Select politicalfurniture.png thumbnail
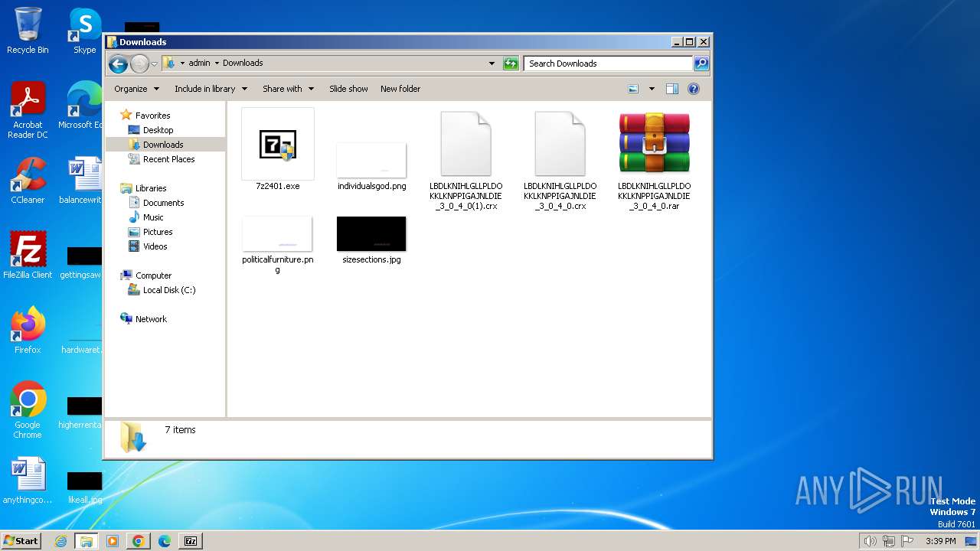This screenshot has height=551, width=980. [x=277, y=245]
